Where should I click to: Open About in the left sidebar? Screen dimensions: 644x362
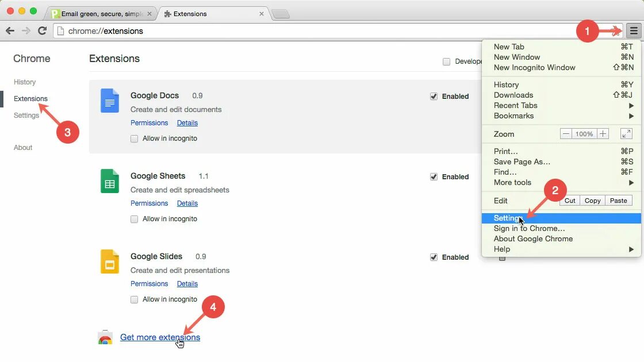coord(23,148)
